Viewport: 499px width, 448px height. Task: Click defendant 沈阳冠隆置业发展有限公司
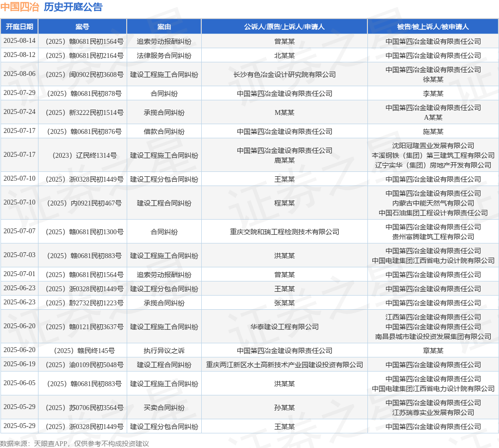[433, 146]
